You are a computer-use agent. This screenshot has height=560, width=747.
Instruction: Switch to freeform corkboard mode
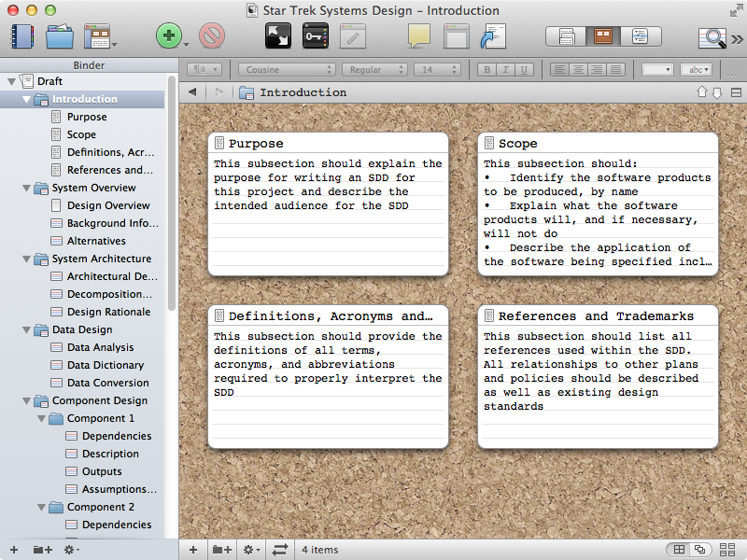point(699,550)
